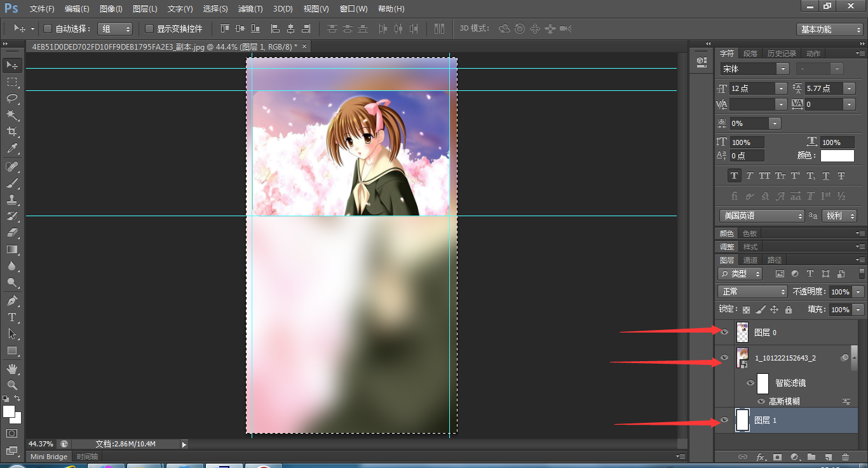Open the 不透明度 slider arrow
The image size is (868, 468).
pos(858,291)
